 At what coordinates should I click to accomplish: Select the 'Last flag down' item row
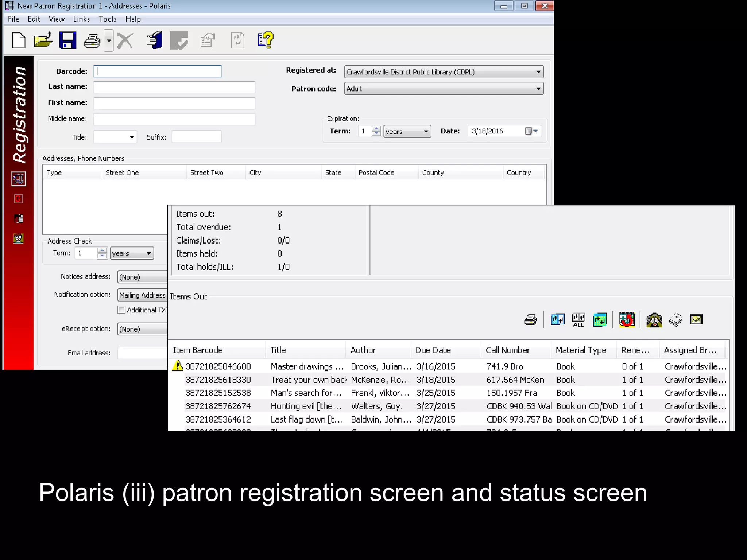click(449, 419)
